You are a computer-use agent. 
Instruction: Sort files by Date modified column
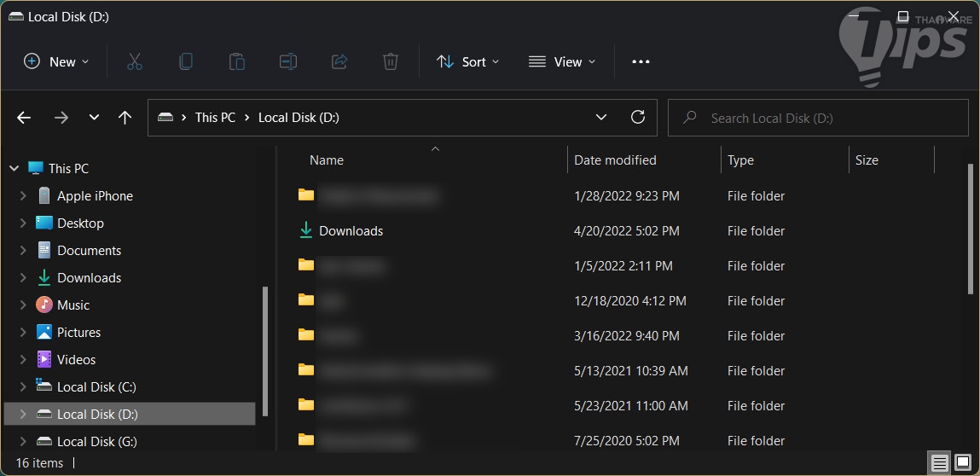(x=615, y=160)
